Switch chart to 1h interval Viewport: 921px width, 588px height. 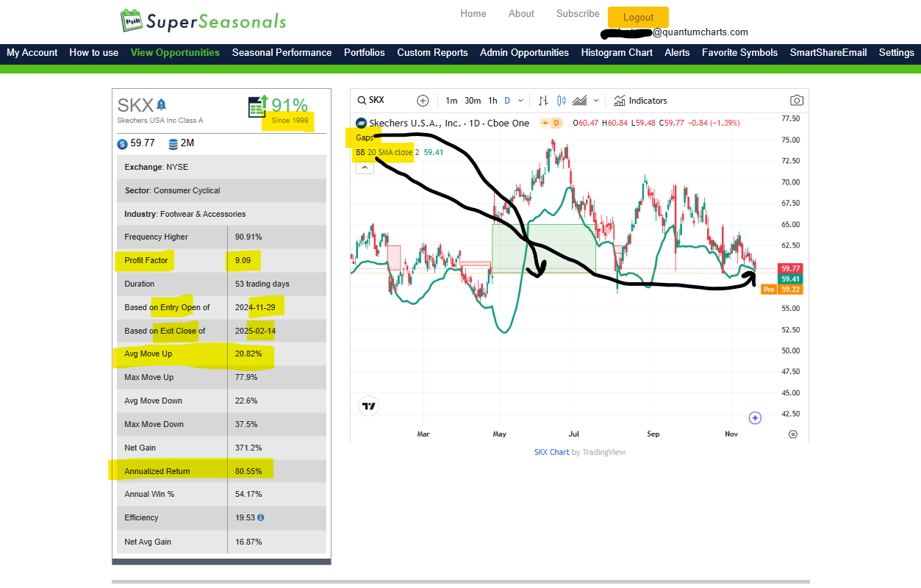[492, 101]
